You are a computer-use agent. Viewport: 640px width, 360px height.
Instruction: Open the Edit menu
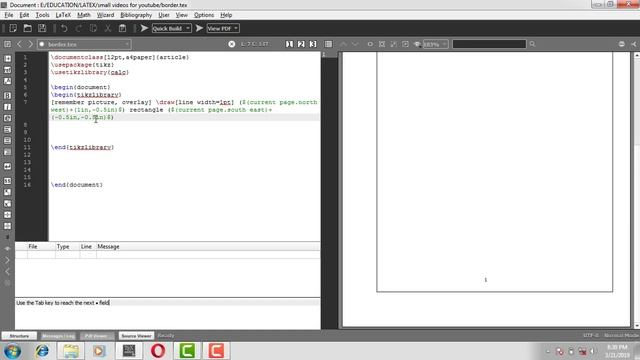coord(24,15)
